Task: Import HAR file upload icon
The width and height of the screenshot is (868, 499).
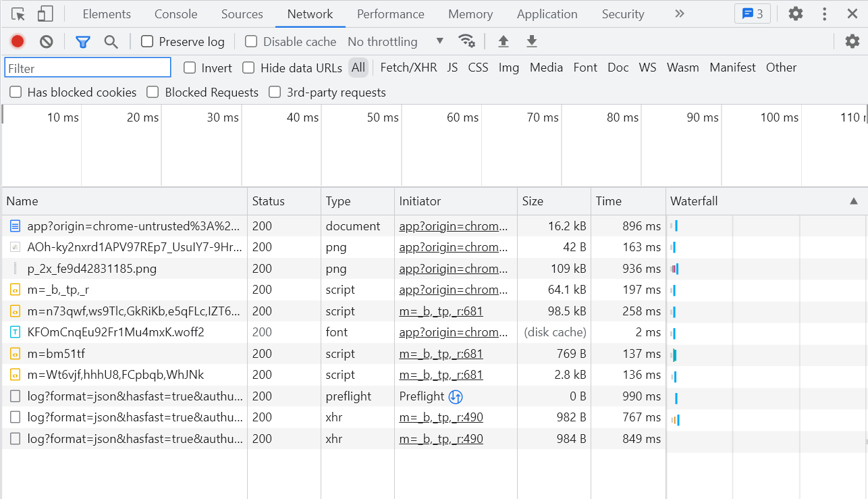Action: click(504, 42)
